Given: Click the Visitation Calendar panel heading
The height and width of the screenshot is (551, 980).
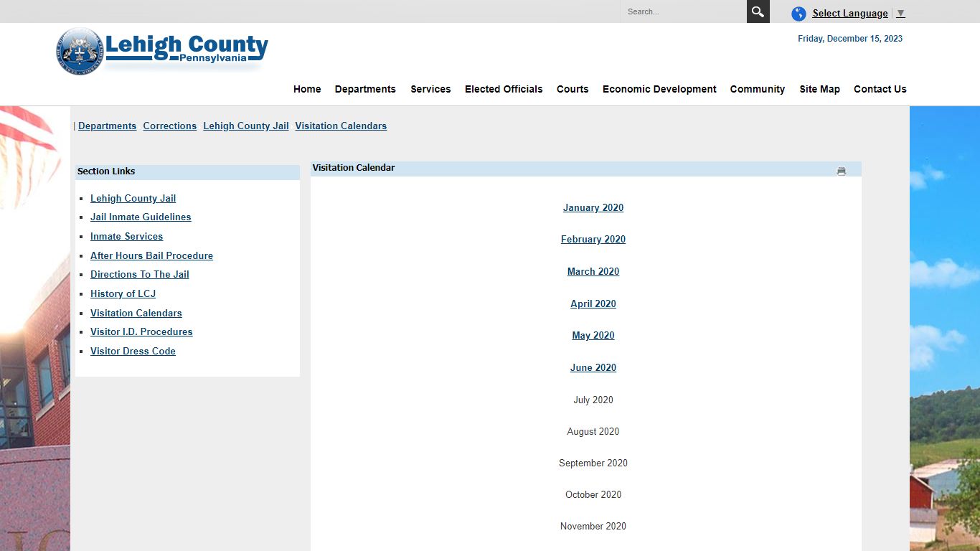Looking at the screenshot, I should point(354,167).
